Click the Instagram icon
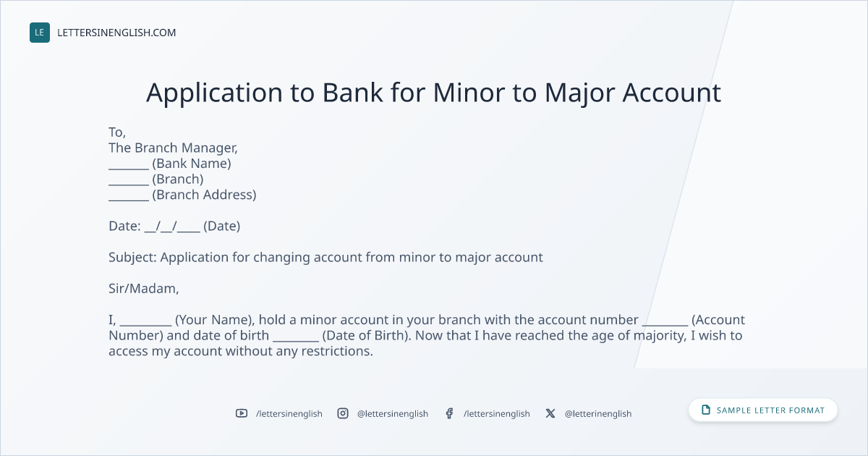The image size is (868, 456). [343, 413]
